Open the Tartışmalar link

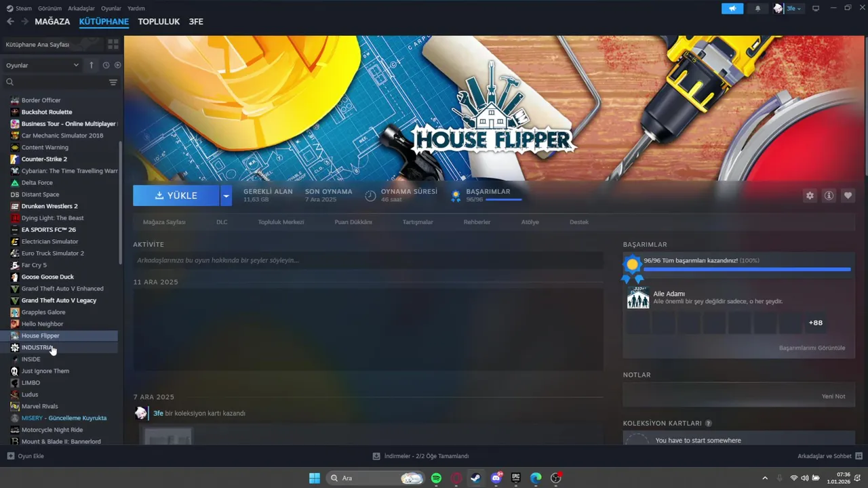coord(418,222)
